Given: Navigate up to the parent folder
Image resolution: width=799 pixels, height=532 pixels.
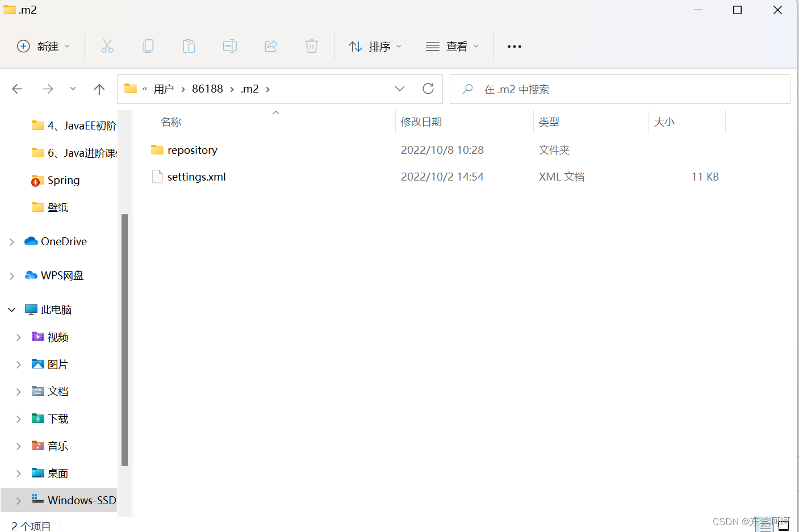Looking at the screenshot, I should 99,89.
